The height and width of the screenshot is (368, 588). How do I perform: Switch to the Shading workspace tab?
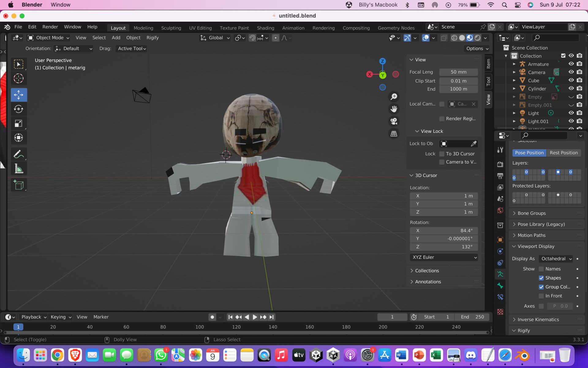tap(265, 28)
